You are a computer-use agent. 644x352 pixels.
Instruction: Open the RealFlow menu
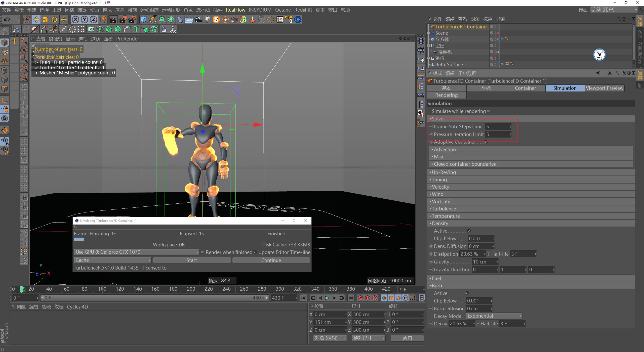[236, 10]
